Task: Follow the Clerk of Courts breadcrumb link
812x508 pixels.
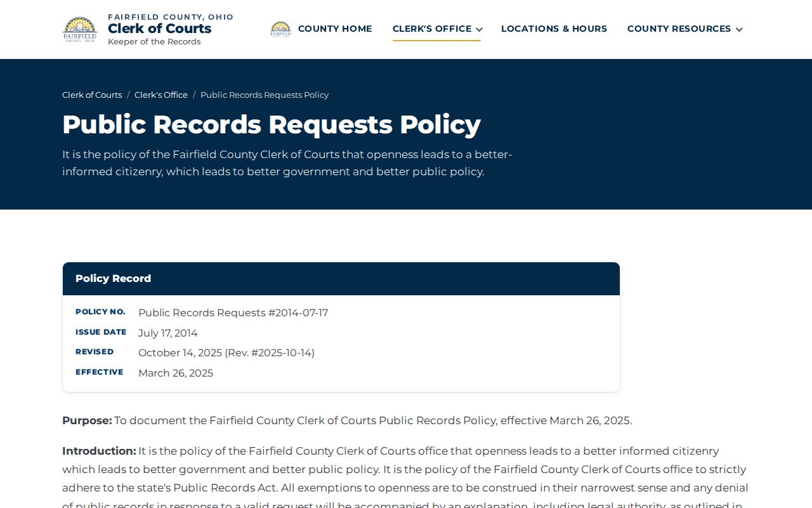Action: [x=92, y=95]
